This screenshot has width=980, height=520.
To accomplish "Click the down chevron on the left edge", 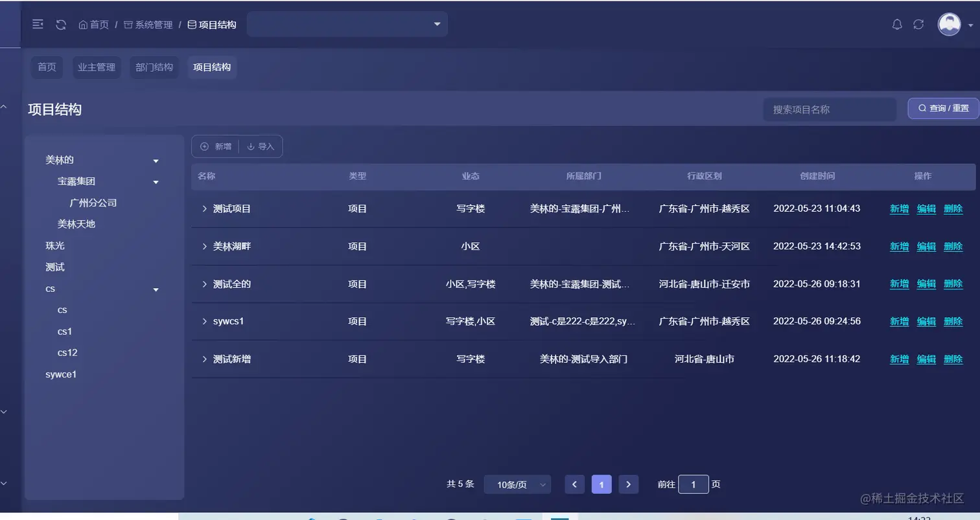I will 4,411.
